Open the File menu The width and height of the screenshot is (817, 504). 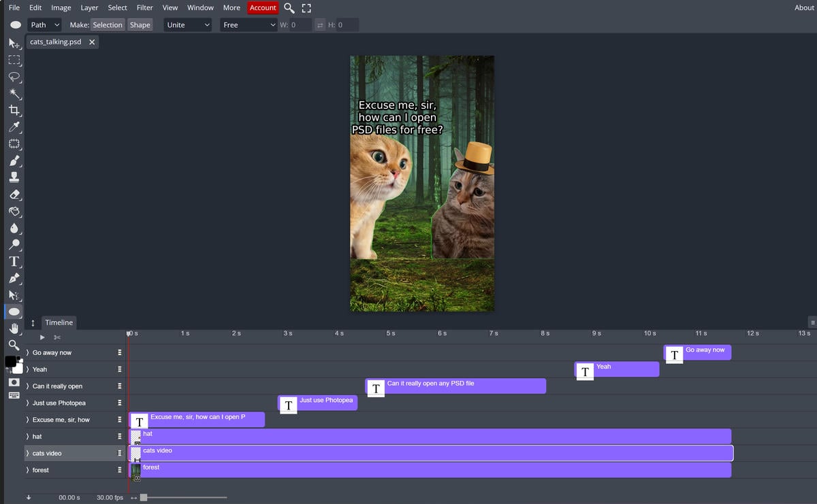(x=14, y=7)
